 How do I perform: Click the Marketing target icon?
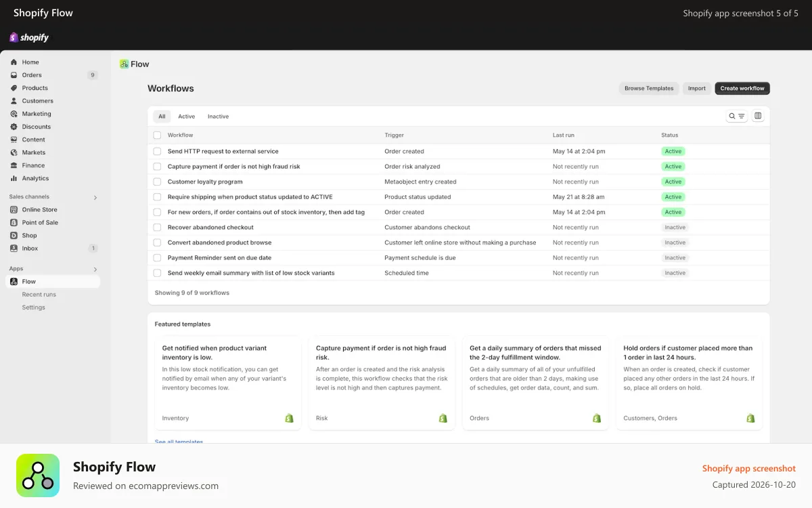coord(14,114)
